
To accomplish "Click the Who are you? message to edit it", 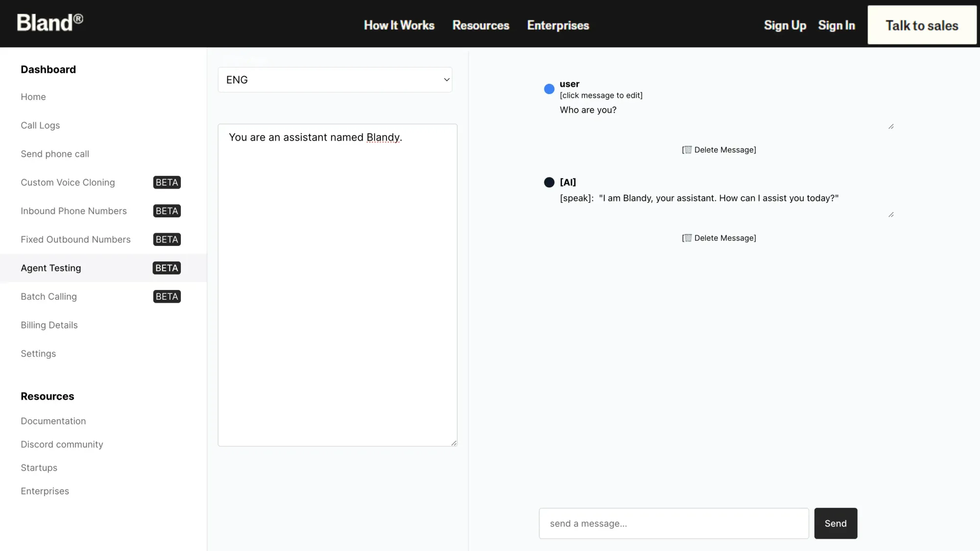I will (588, 110).
